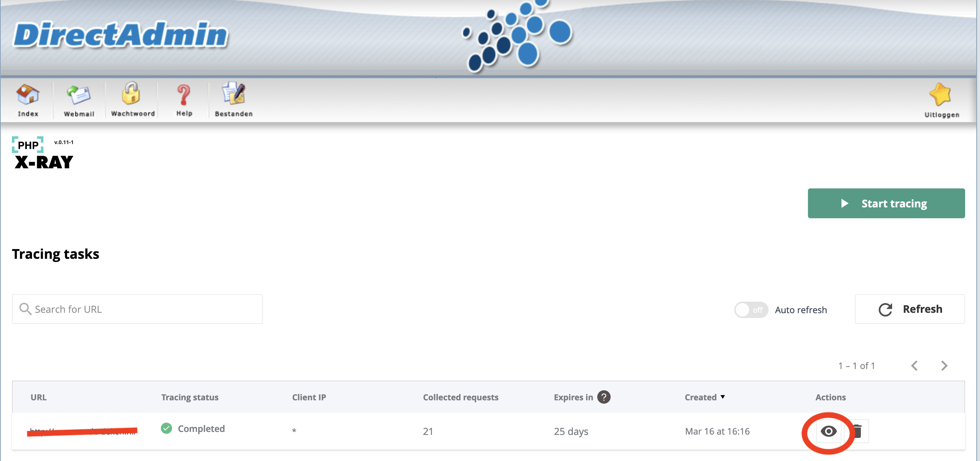
Task: Click the Client IP column header
Action: coord(309,397)
